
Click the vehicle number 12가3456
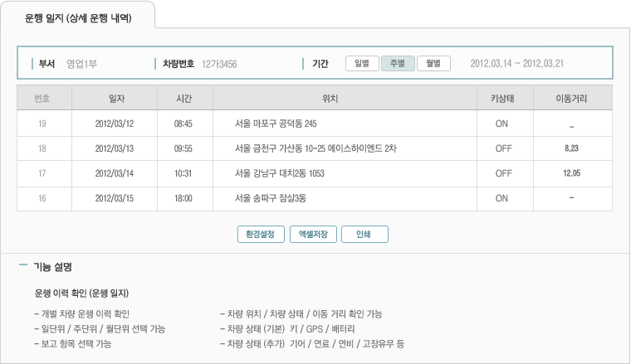pos(219,64)
